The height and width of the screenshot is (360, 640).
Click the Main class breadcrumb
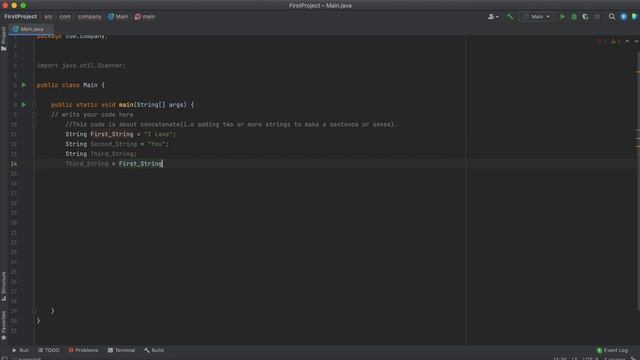click(118, 17)
